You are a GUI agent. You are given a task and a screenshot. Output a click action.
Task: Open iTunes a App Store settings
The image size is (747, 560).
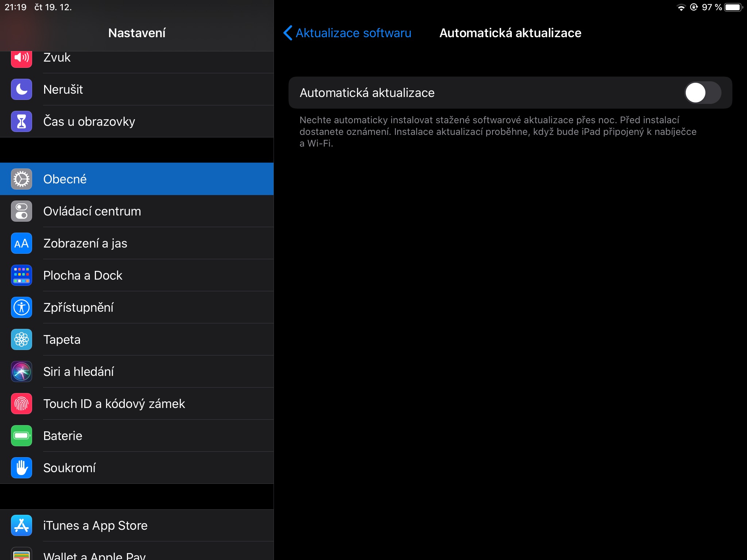point(95,525)
